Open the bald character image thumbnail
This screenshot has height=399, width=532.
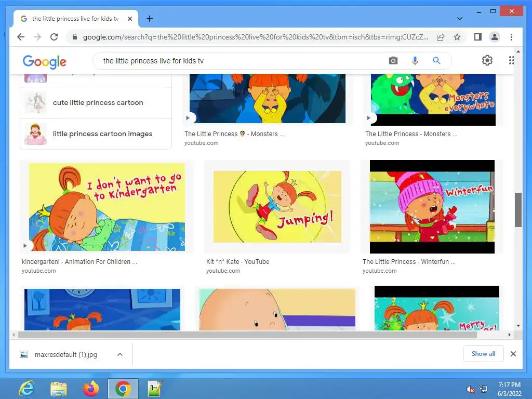277,310
